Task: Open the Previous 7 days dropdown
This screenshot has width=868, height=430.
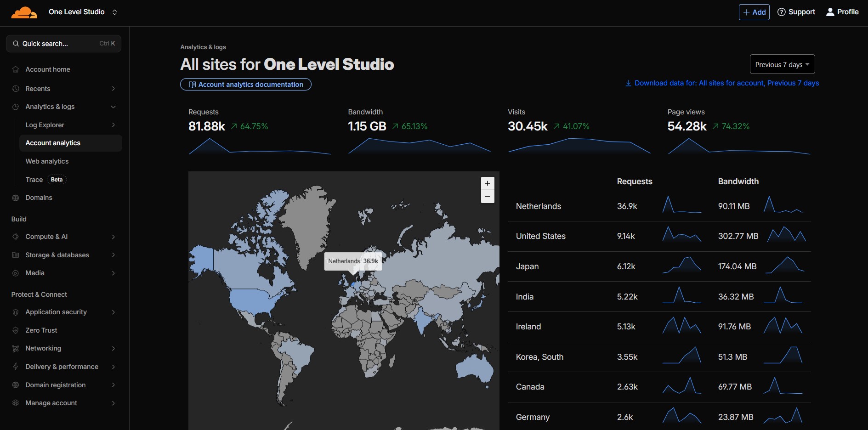Action: [x=782, y=64]
